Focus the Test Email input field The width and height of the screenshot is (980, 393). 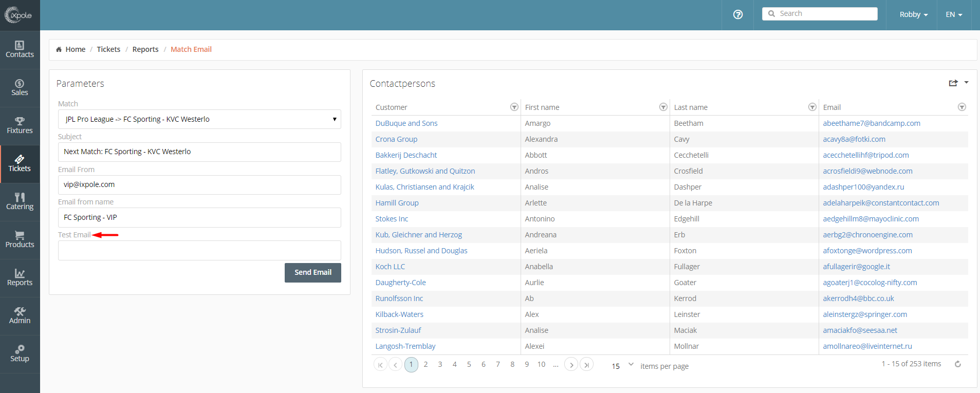(x=199, y=251)
